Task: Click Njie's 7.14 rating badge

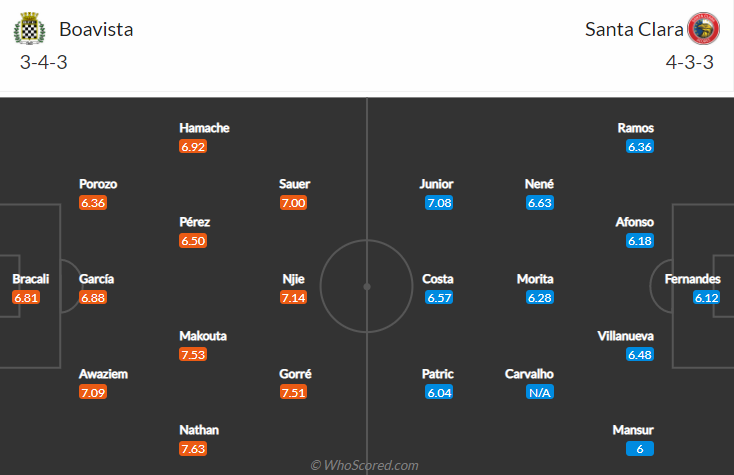Action: [x=294, y=298]
